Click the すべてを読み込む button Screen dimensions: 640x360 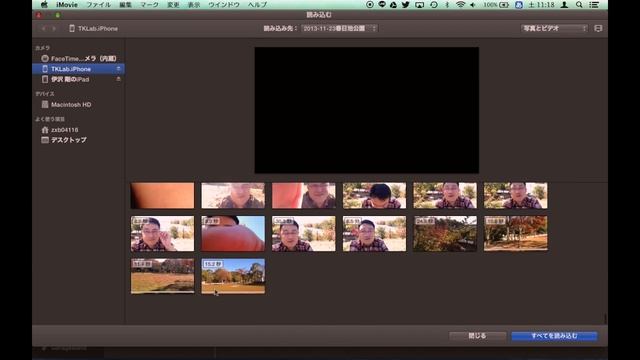(554, 336)
